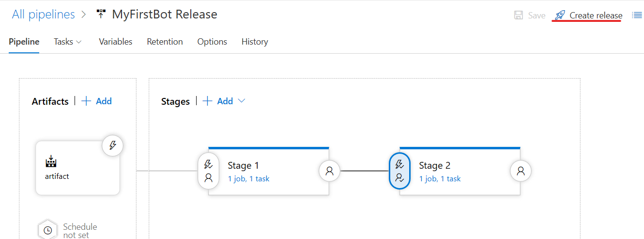Open Stage 2 post-deployment conditions
Screen dimensions: 644x239
point(521,171)
